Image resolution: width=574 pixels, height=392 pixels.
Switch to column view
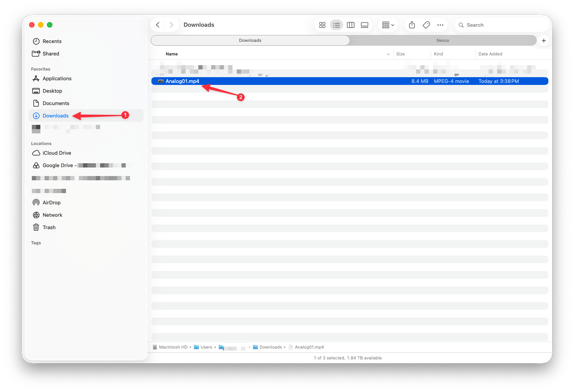350,25
